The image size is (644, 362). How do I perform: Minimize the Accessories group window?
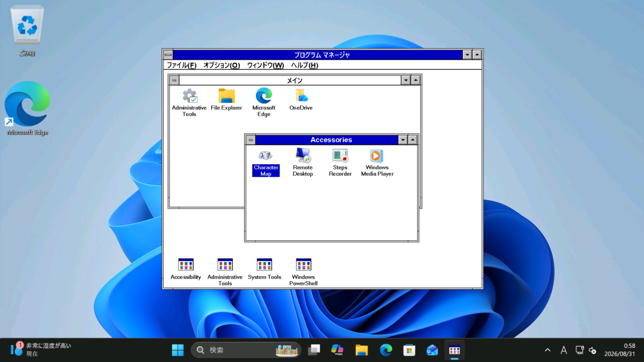pyautogui.click(x=403, y=140)
